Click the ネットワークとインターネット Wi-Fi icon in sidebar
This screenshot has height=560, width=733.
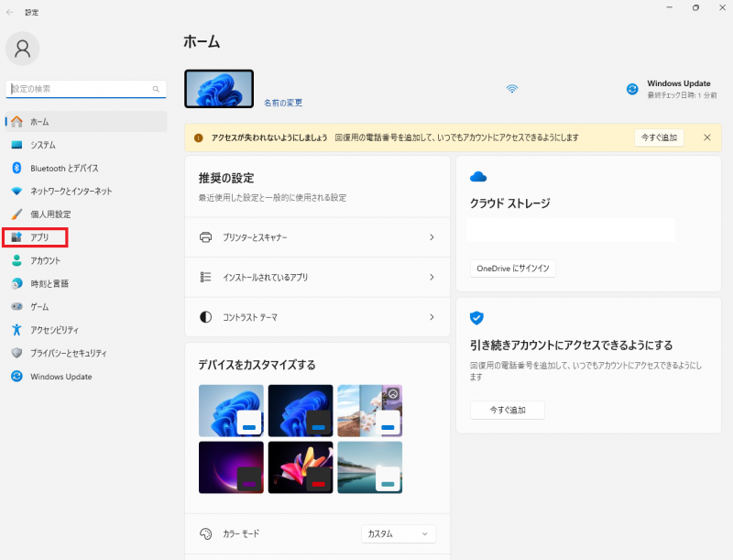(x=16, y=191)
